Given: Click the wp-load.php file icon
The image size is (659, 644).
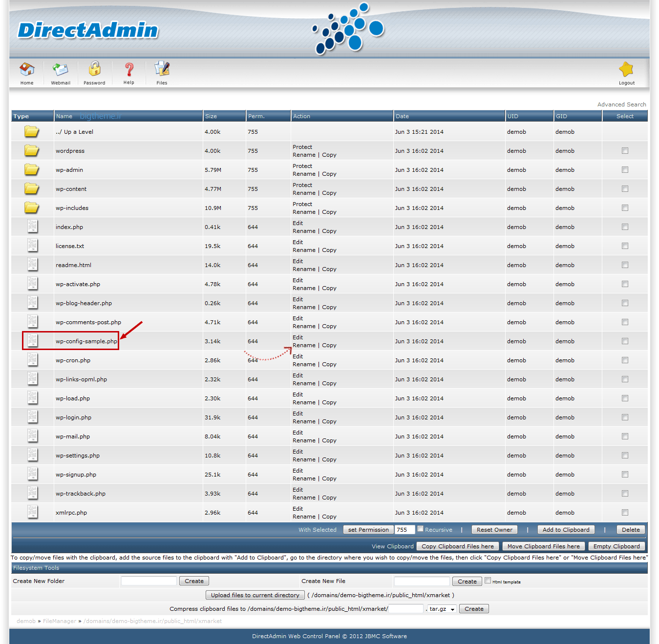Looking at the screenshot, I should (x=32, y=398).
